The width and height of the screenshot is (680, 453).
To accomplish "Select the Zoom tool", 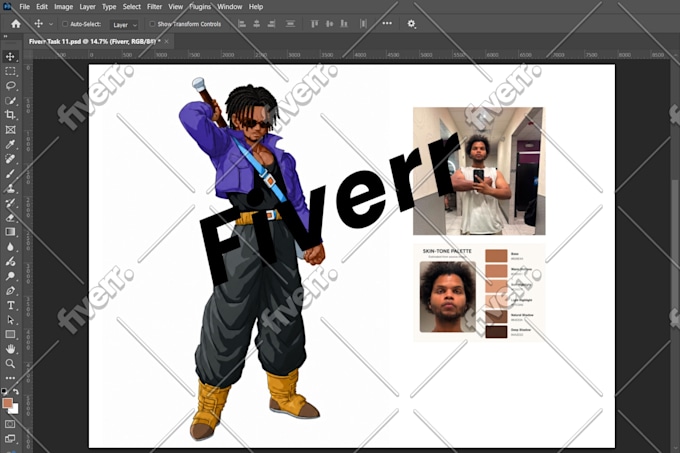I will (x=10, y=364).
